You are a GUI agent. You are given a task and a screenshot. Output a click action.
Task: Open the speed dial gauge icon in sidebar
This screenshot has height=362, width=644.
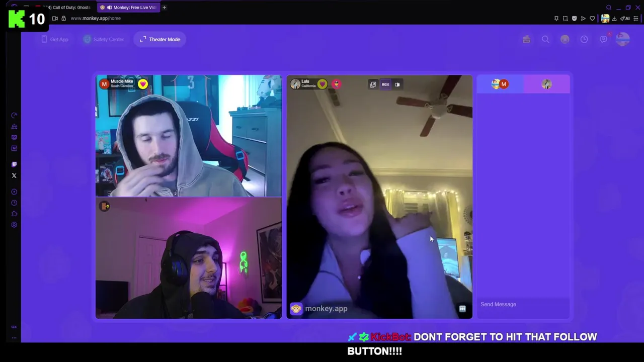(14, 116)
